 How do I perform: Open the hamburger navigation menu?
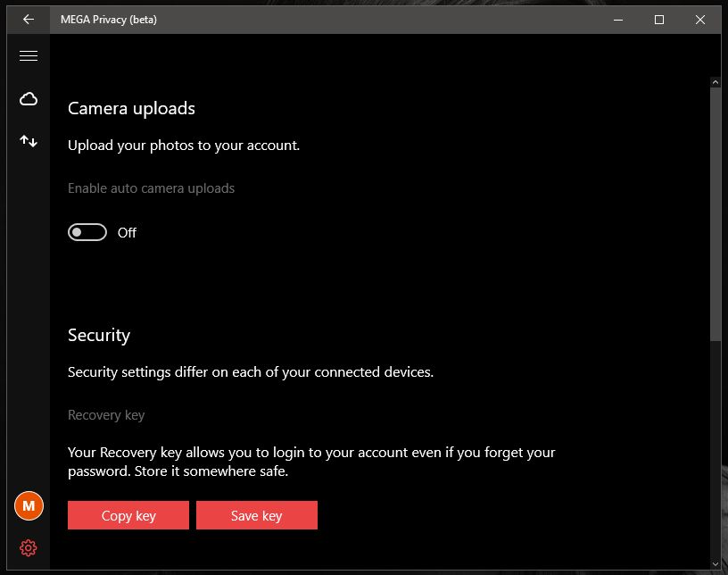click(x=29, y=55)
